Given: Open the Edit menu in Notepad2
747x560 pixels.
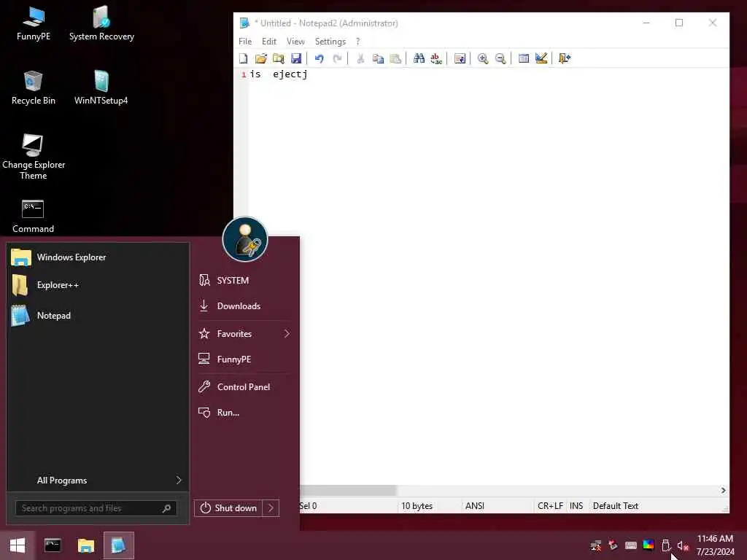Looking at the screenshot, I should click(269, 42).
